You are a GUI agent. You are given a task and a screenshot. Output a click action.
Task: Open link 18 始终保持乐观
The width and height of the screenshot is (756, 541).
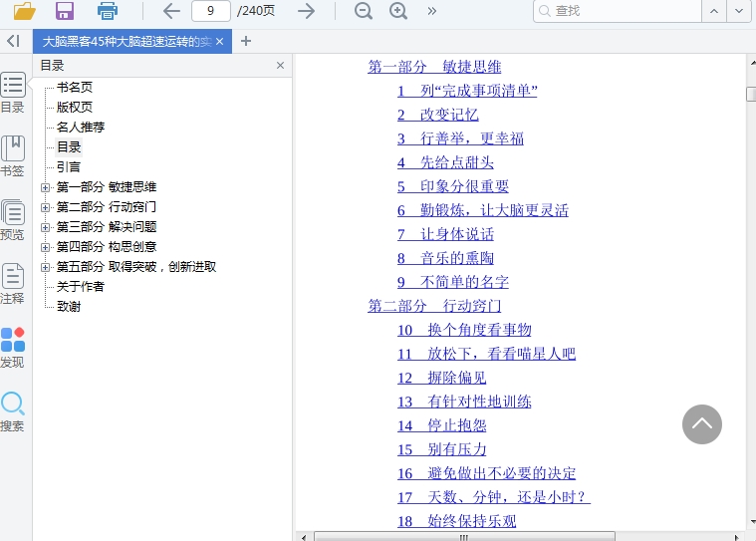point(456,521)
